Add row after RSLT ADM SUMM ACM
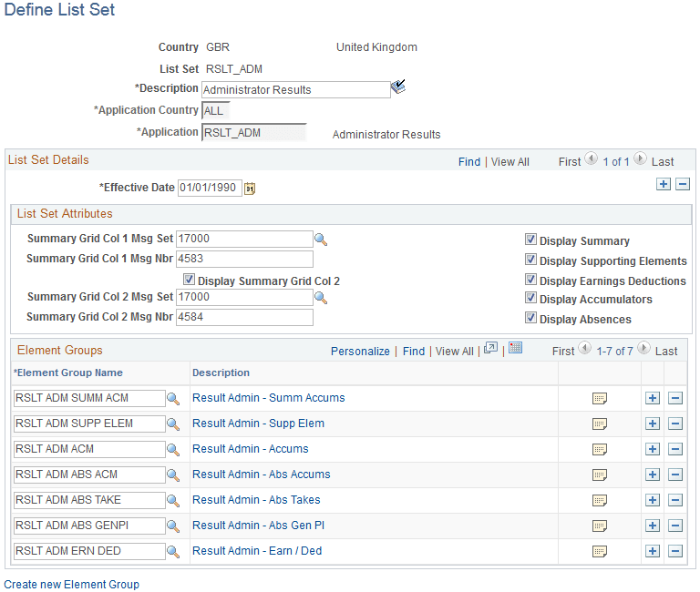The height and width of the screenshot is (592, 700). (653, 398)
